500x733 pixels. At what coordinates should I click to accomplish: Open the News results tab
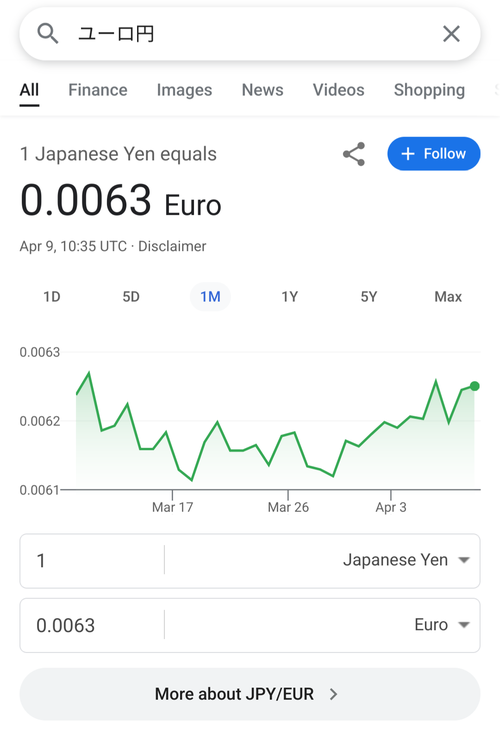(x=262, y=90)
